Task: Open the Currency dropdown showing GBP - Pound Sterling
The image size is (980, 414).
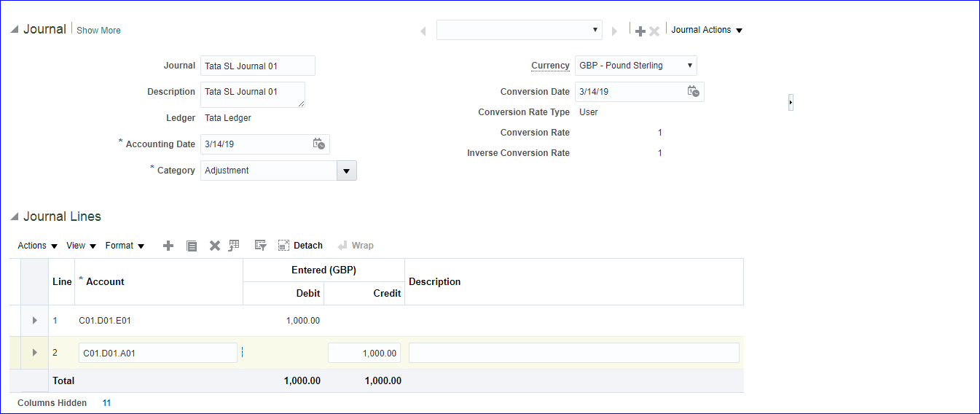Action: pyautogui.click(x=635, y=66)
